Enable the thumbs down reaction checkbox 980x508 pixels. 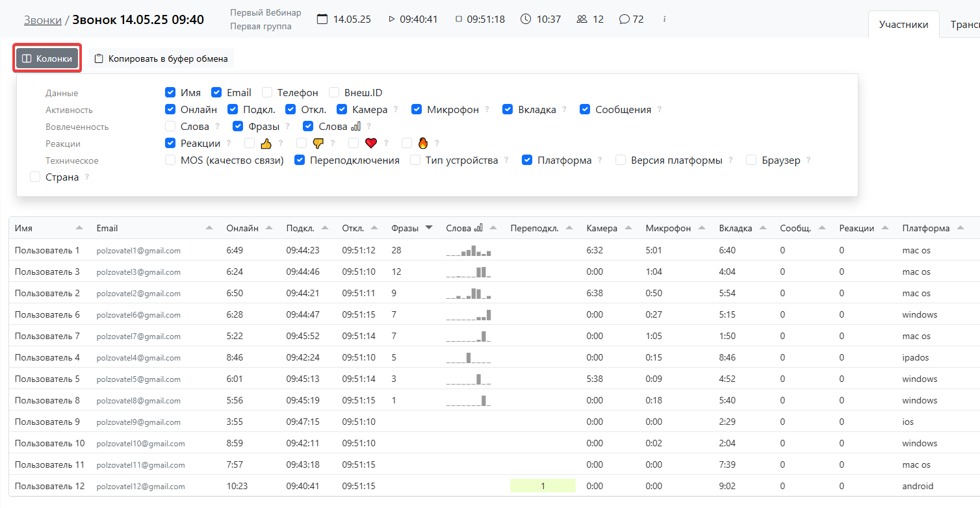pos(302,144)
